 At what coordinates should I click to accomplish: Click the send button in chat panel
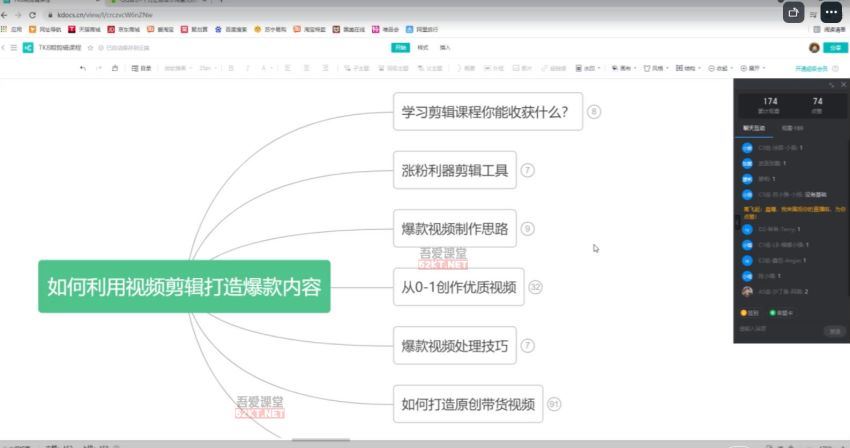[832, 331]
